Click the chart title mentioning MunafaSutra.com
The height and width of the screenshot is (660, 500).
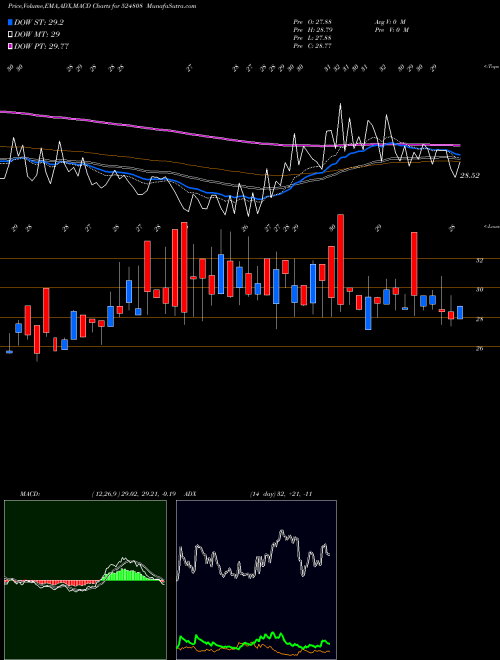pyautogui.click(x=102, y=6)
